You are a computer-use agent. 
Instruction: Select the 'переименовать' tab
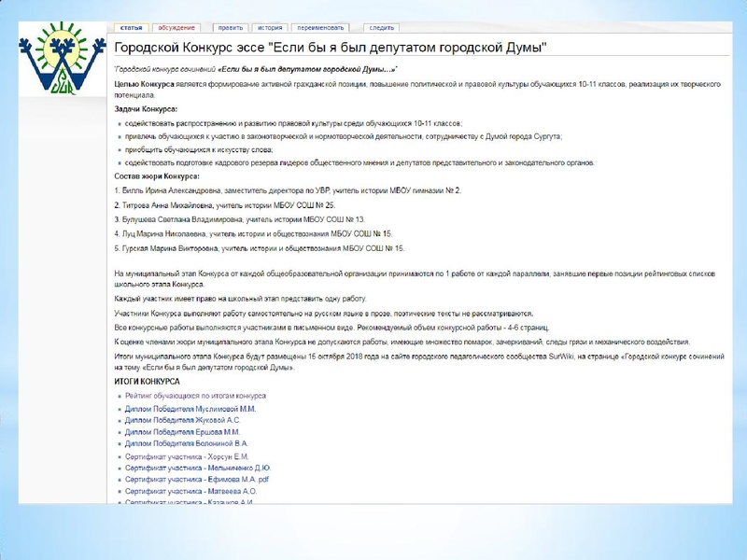coord(321,29)
